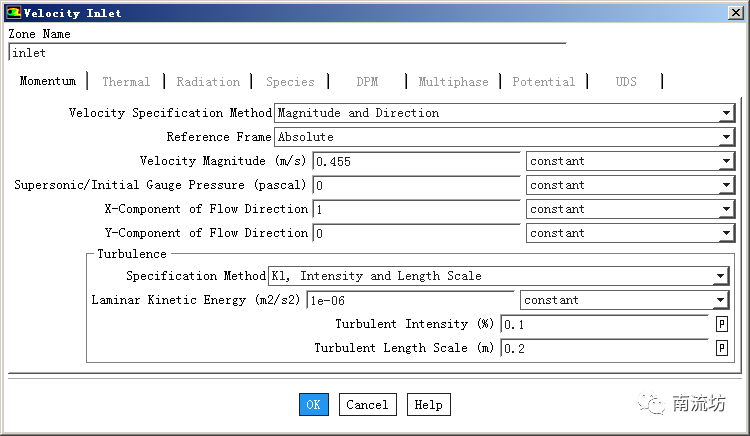Select the Thermal tab
The image size is (750, 436).
coord(126,82)
